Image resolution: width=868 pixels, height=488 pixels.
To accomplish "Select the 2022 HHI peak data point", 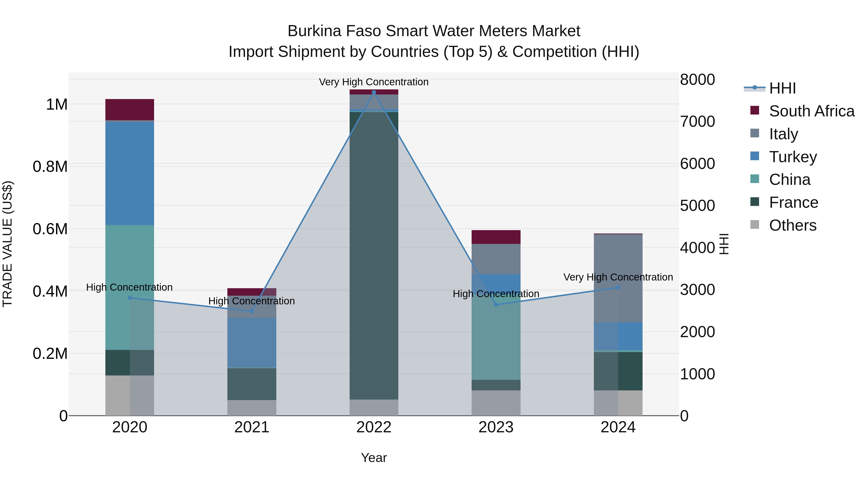I will (374, 92).
